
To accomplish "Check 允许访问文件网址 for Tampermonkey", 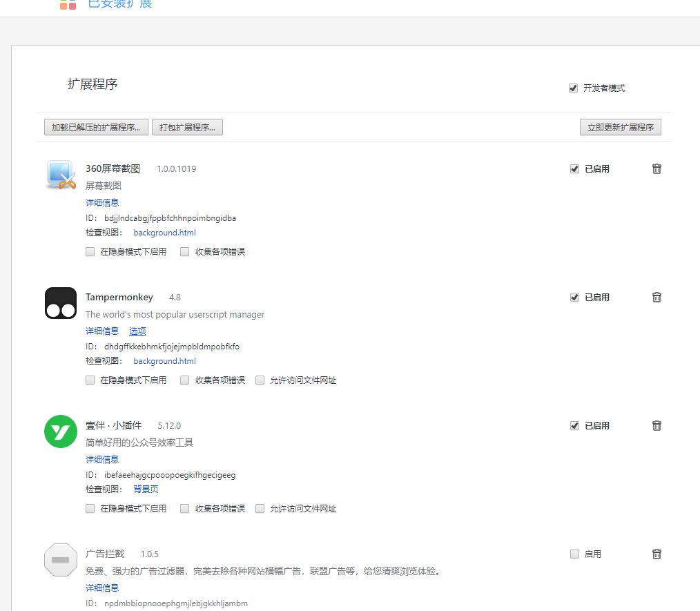I will (260, 380).
